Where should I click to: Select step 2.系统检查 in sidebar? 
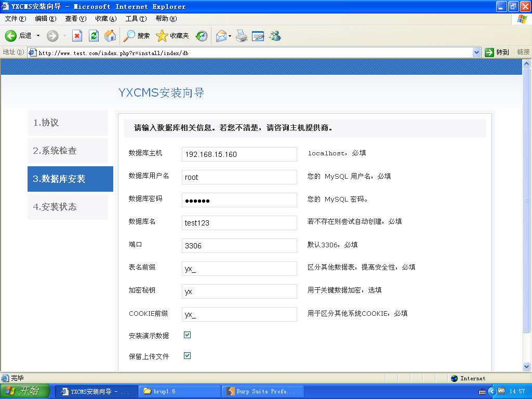(x=68, y=151)
